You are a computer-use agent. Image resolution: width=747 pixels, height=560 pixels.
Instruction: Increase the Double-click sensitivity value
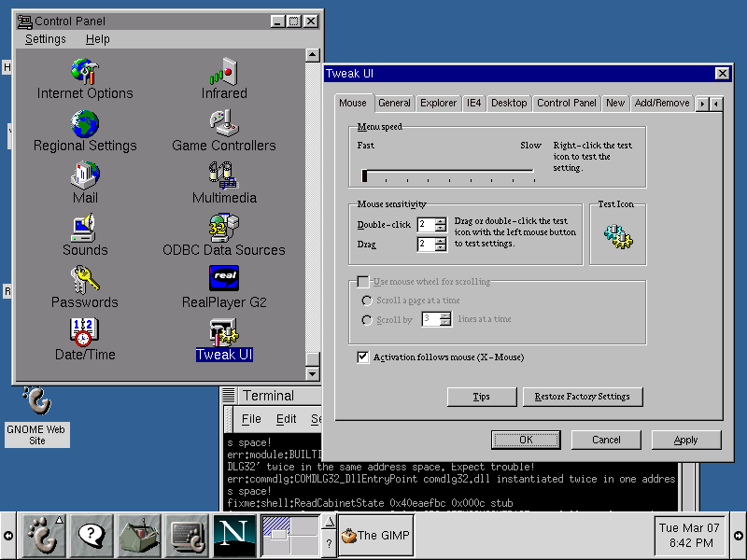click(x=441, y=221)
